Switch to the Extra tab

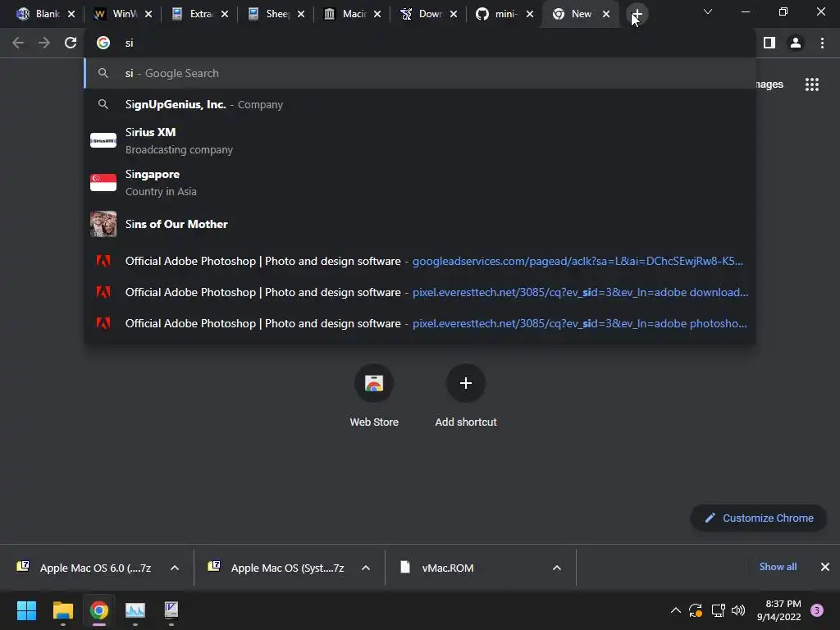[192, 14]
